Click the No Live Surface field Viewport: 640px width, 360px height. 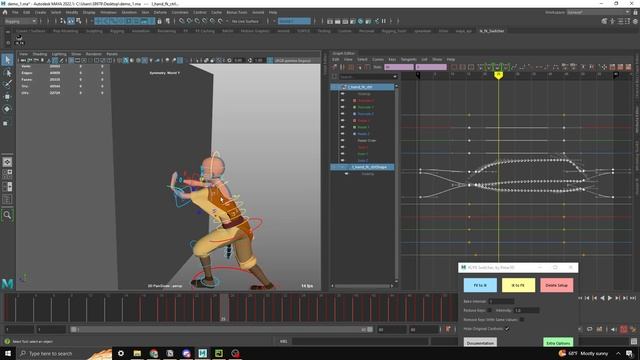[x=246, y=21]
